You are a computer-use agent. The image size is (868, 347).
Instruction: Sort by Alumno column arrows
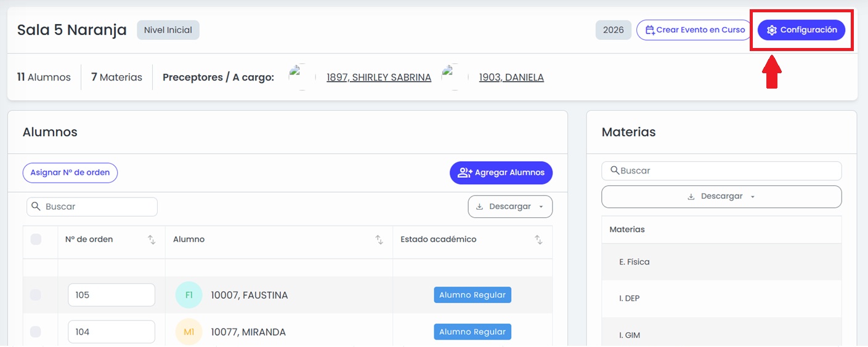(379, 240)
